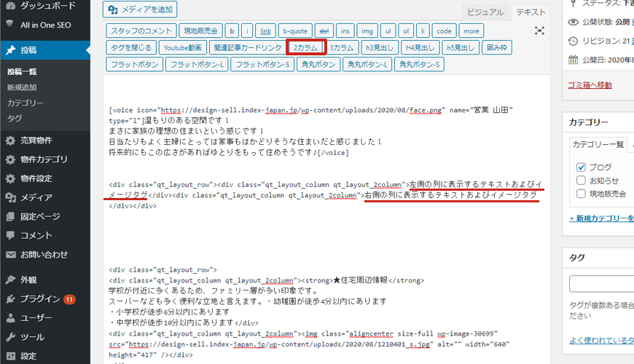Click the メディアを追加 button
The height and width of the screenshot is (364, 634).
pyautogui.click(x=141, y=9)
